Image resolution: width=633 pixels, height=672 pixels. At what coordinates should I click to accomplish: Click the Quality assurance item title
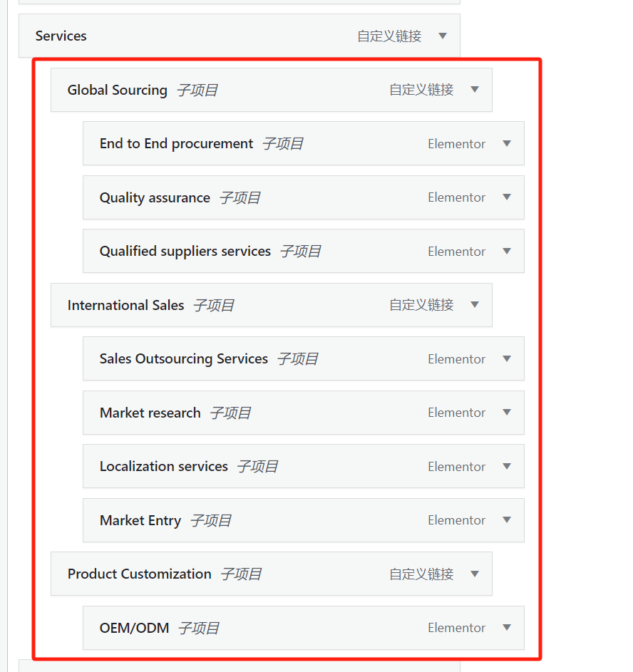[x=155, y=197]
